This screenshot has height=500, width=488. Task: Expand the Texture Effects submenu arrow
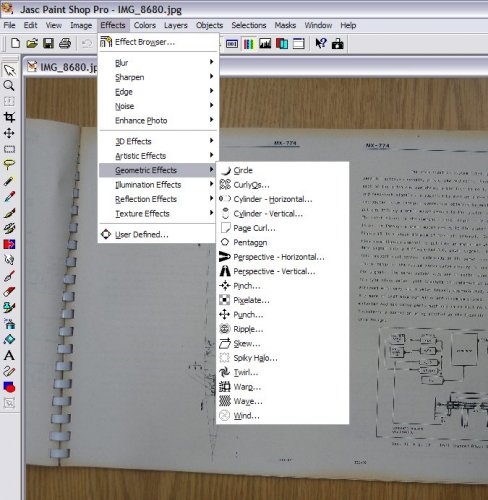[211, 213]
